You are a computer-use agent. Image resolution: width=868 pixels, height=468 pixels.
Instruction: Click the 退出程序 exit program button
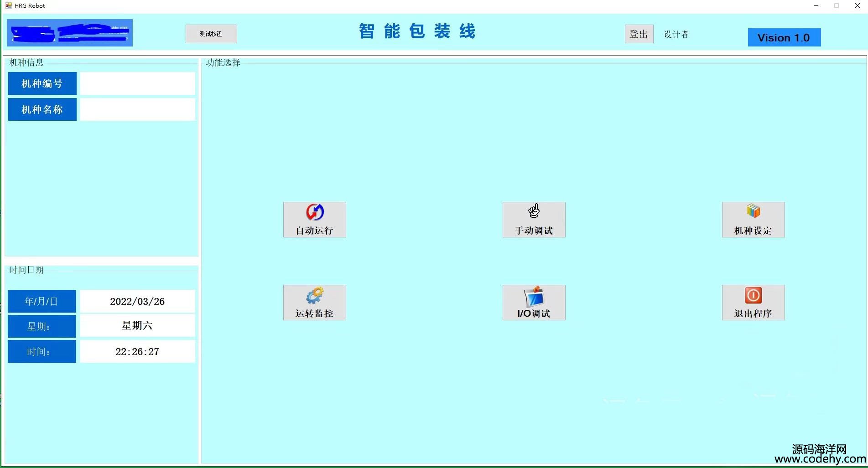753,303
